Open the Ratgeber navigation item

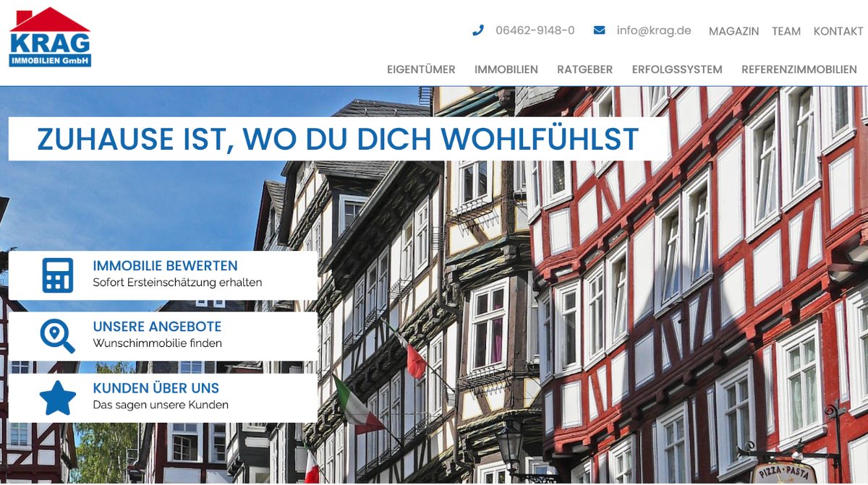584,69
